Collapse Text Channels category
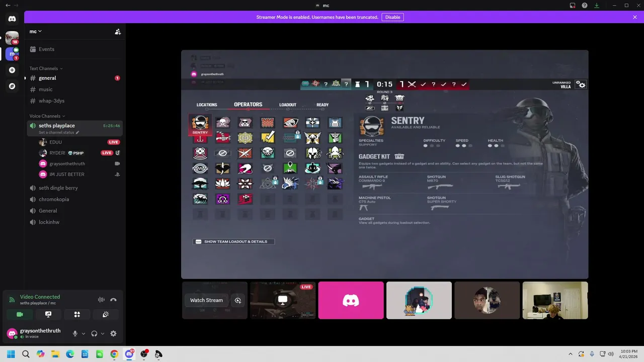The image size is (644, 362). [x=46, y=68]
